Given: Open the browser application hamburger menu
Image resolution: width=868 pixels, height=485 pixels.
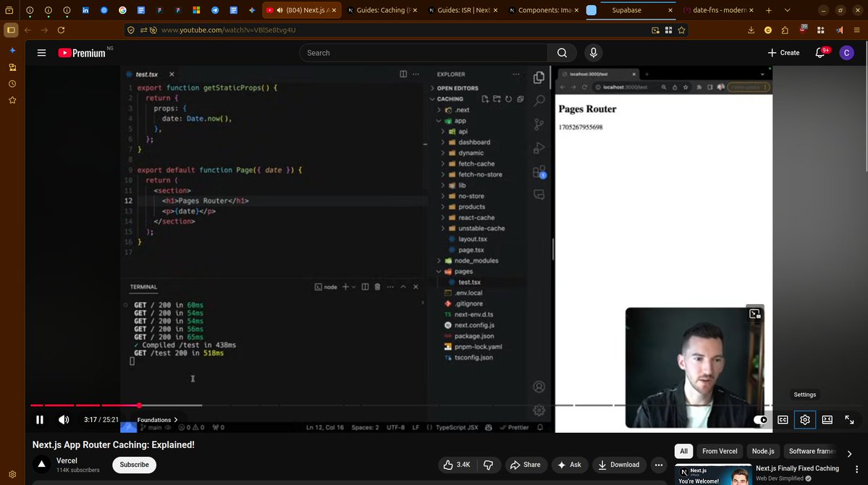Looking at the screenshot, I should click(856, 30).
